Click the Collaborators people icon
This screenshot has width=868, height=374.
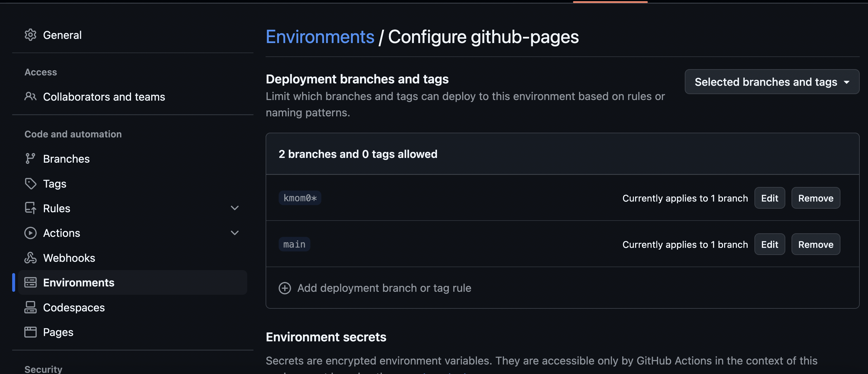[x=30, y=97]
